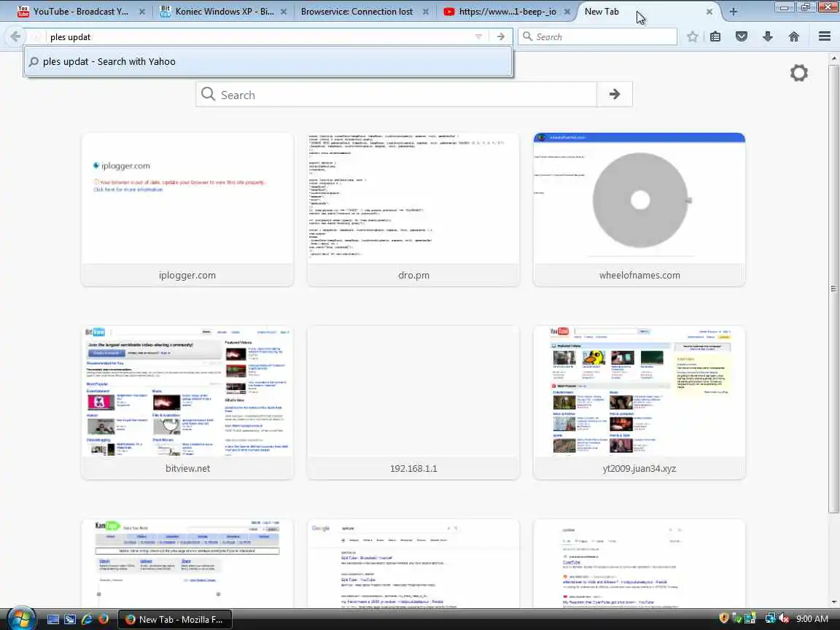The height and width of the screenshot is (630, 840).
Task: Switch to YouTube - Broadcast Y... tab
Action: (80, 11)
